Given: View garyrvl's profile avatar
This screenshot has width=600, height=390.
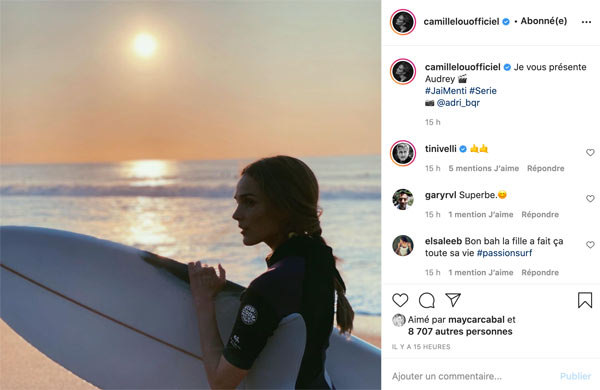Looking at the screenshot, I should click(x=403, y=199).
